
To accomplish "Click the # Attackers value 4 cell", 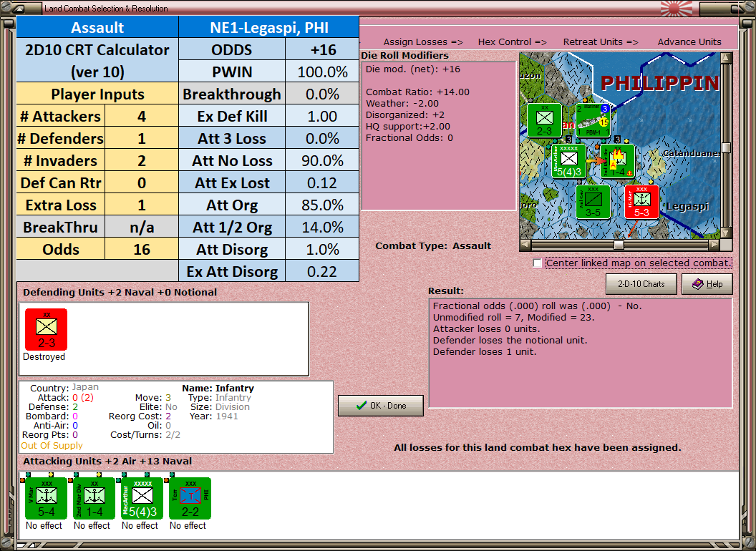I will coord(141,116).
